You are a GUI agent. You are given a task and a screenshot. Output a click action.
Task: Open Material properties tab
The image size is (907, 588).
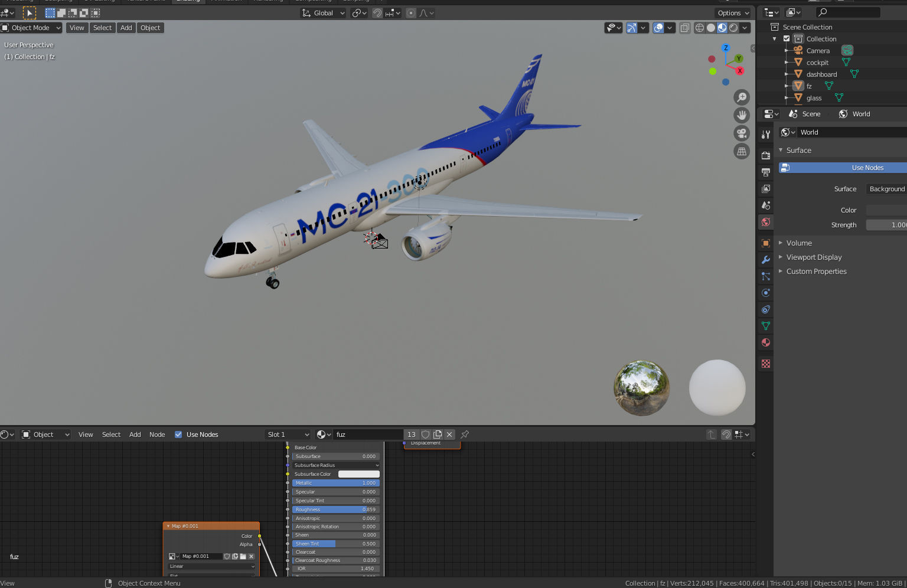[766, 342]
